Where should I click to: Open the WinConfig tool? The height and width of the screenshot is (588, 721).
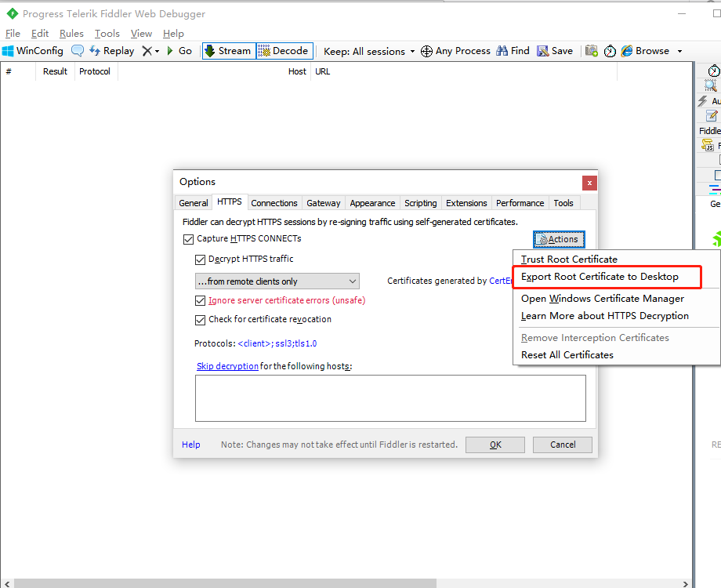click(33, 51)
